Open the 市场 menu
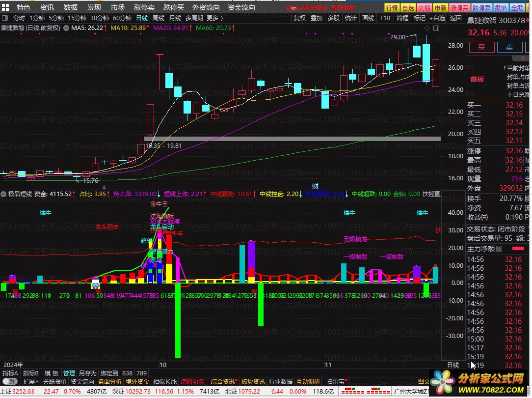The image size is (532, 398). point(118,7)
